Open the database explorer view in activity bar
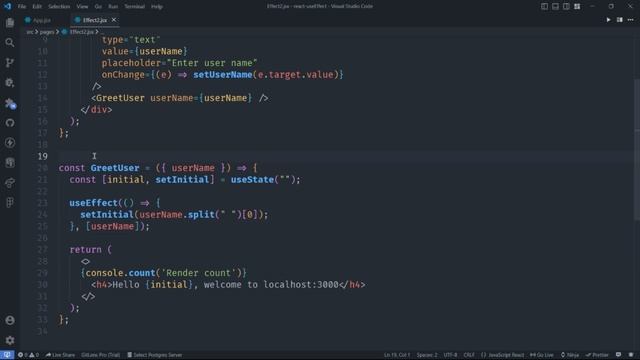Viewport: 640px width, 360px height. (10, 162)
